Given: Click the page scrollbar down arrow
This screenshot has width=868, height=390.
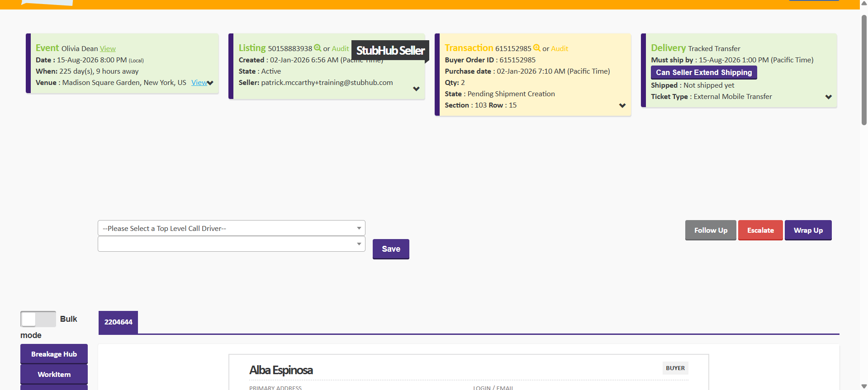Looking at the screenshot, I should click(864, 386).
